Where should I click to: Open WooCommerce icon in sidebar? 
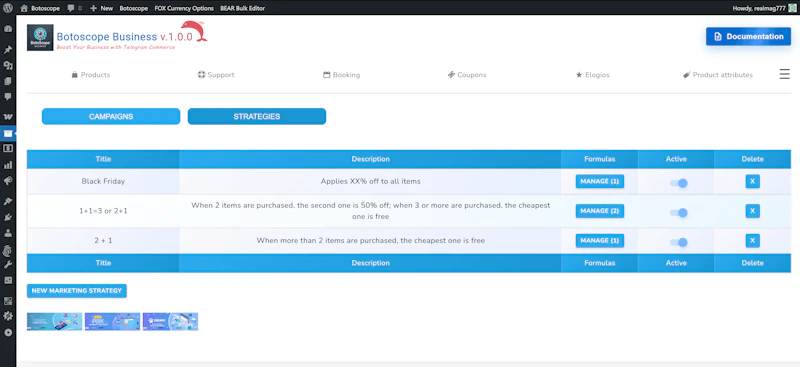pyautogui.click(x=8, y=116)
